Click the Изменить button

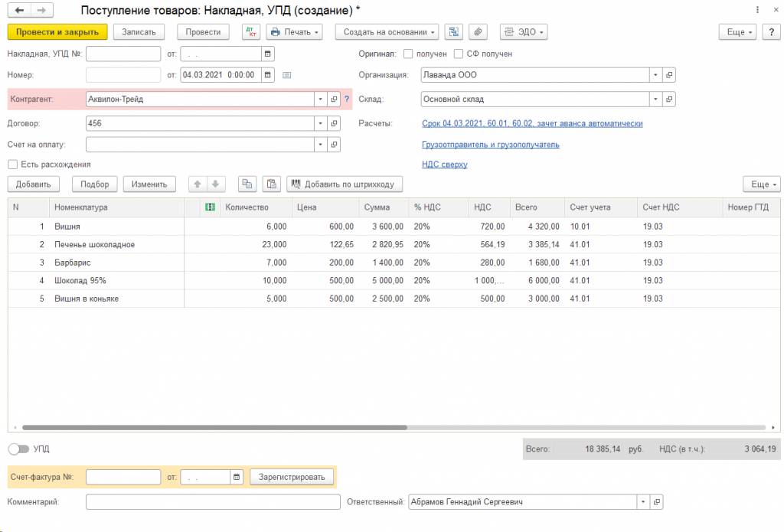click(149, 184)
